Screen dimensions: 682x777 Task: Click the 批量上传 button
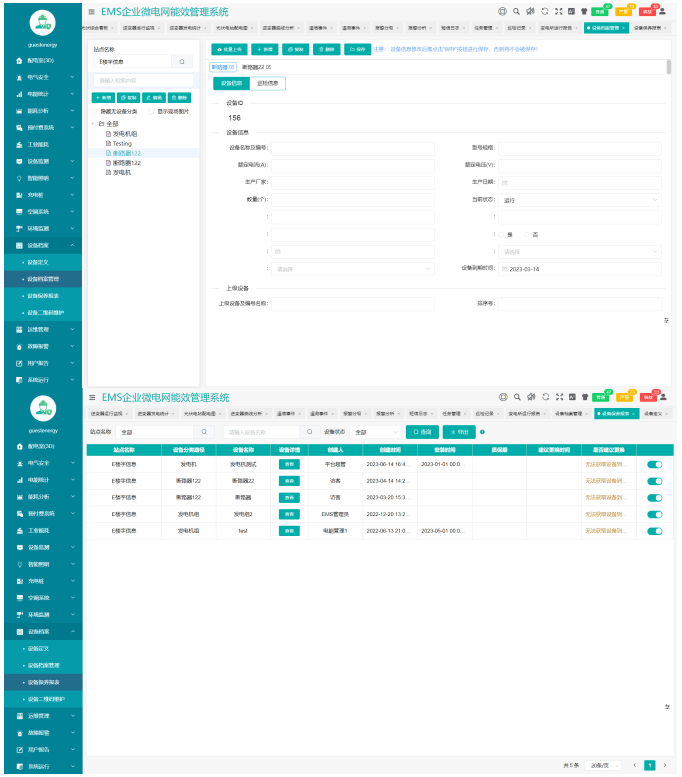coord(229,48)
